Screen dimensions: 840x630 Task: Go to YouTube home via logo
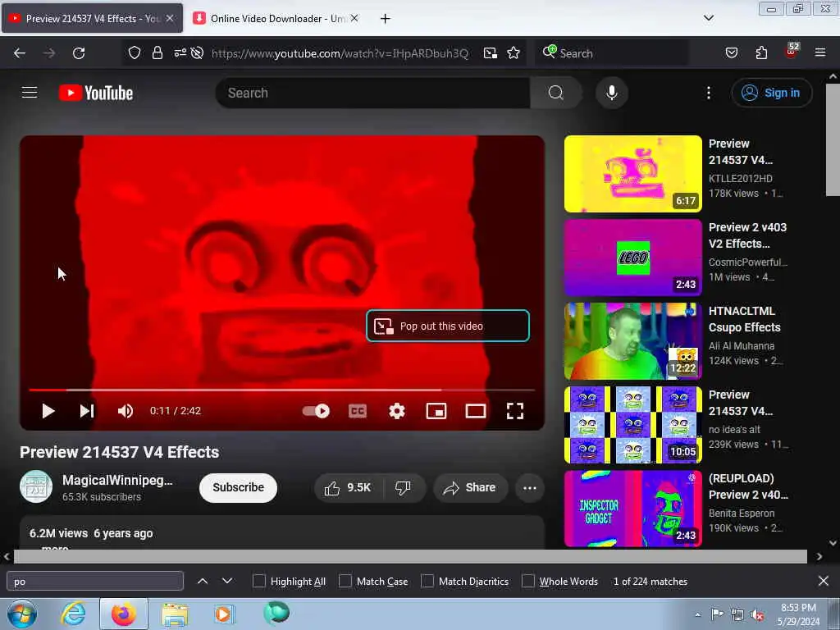96,93
